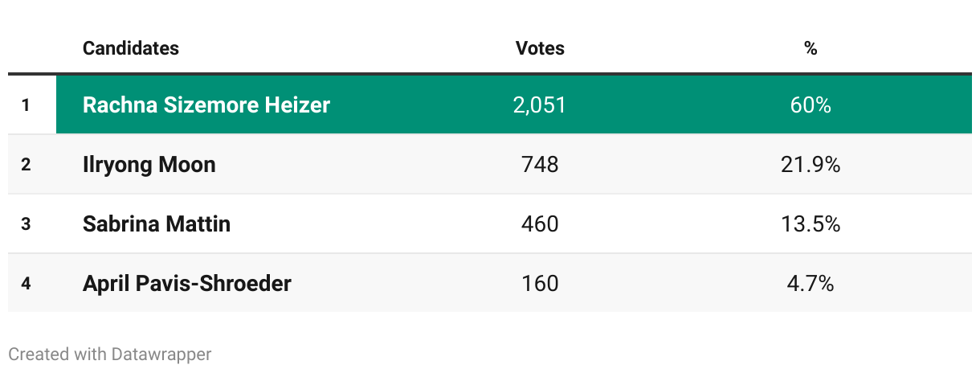The height and width of the screenshot is (373, 980).
Task: Click the % column header
Action: point(811,48)
